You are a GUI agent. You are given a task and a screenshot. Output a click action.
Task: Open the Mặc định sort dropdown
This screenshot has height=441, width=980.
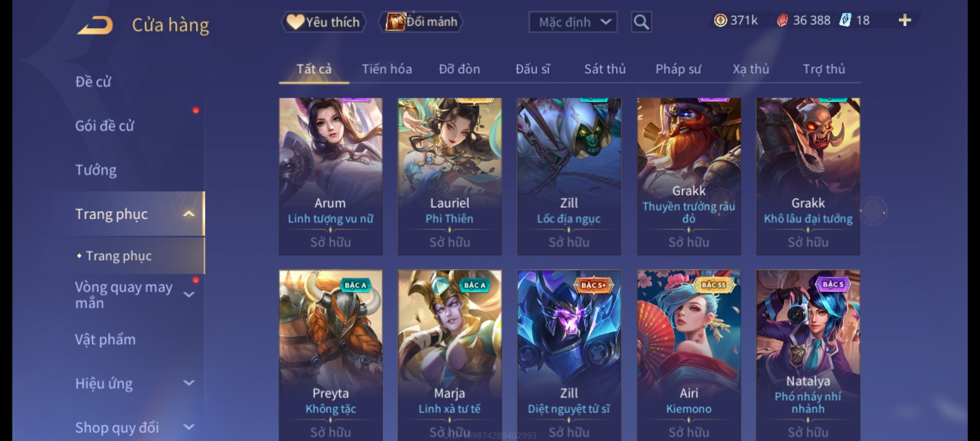tap(572, 22)
